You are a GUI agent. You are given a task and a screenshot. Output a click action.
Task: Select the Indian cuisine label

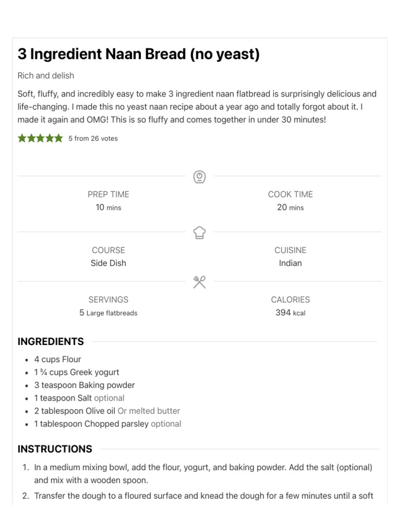click(x=290, y=263)
